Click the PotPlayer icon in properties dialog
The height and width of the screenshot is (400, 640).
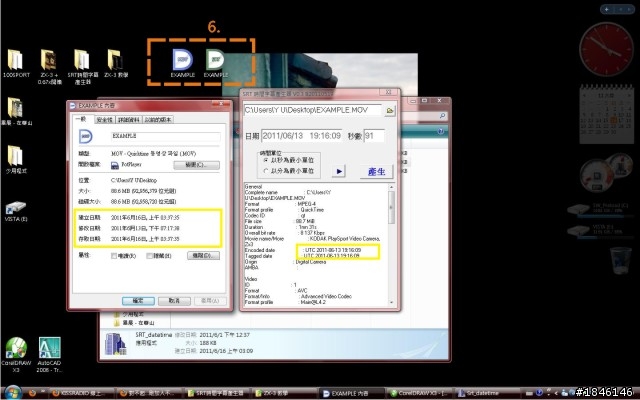pyautogui.click(x=115, y=165)
